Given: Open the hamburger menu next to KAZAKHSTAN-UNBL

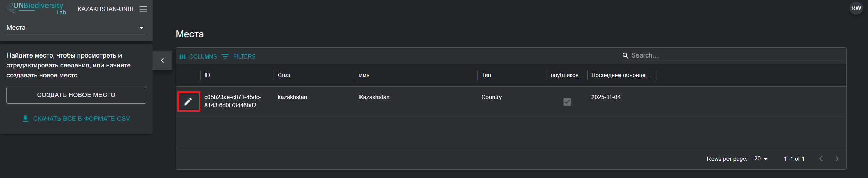Looking at the screenshot, I should [143, 9].
